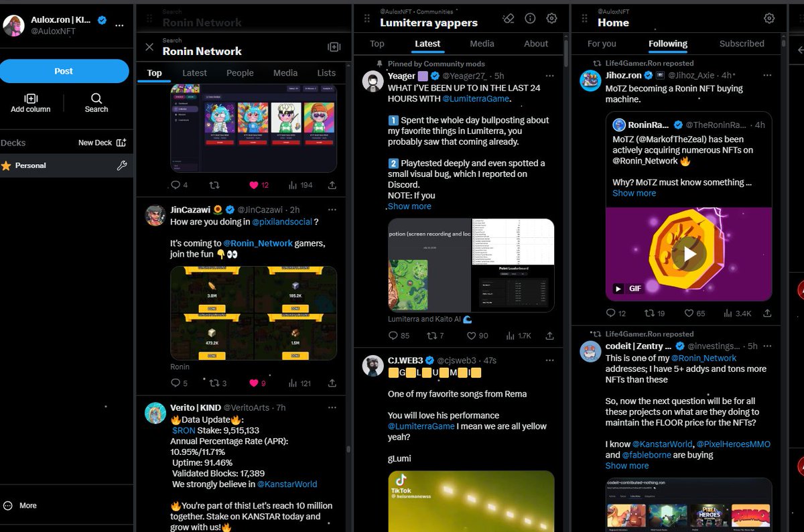Viewport: 804px width, 532px height.
Task: Clear Lumiterra yappers column eraser icon
Action: 508,18
